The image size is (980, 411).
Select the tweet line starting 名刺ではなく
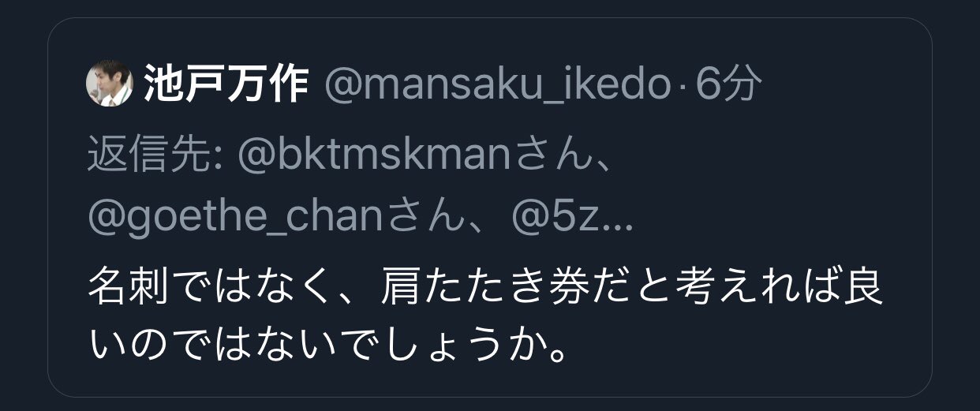pos(485,291)
